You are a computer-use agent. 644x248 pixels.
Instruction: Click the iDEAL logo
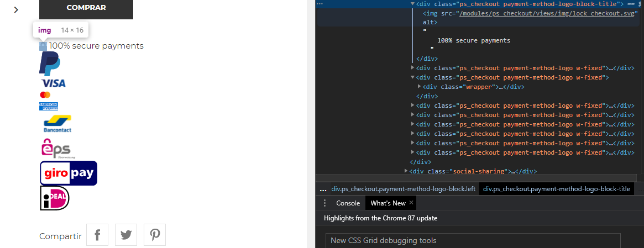[x=55, y=198]
